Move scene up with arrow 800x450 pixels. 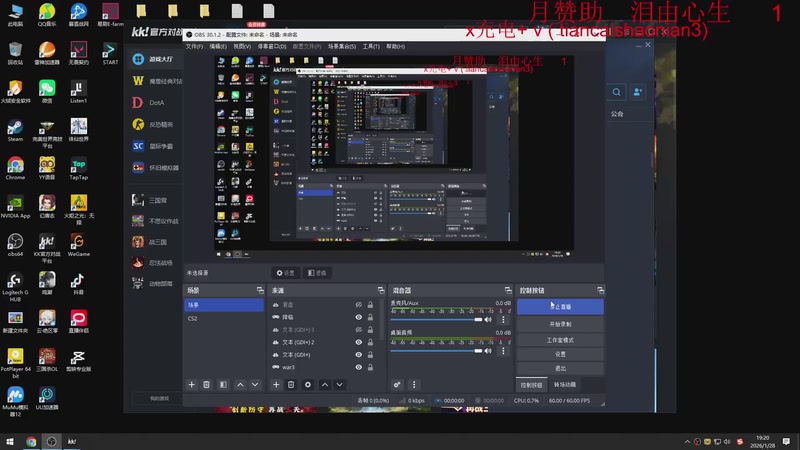[x=240, y=385]
